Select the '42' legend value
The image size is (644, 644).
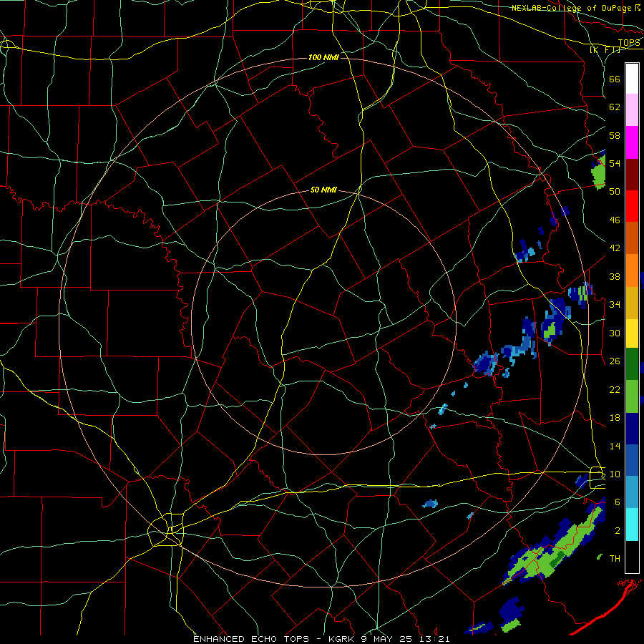pyautogui.click(x=615, y=248)
